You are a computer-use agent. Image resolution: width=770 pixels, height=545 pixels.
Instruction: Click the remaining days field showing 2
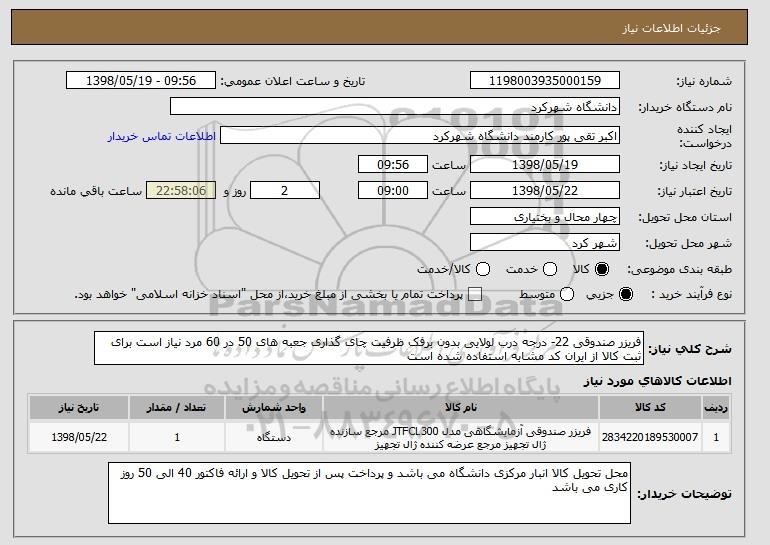(285, 191)
